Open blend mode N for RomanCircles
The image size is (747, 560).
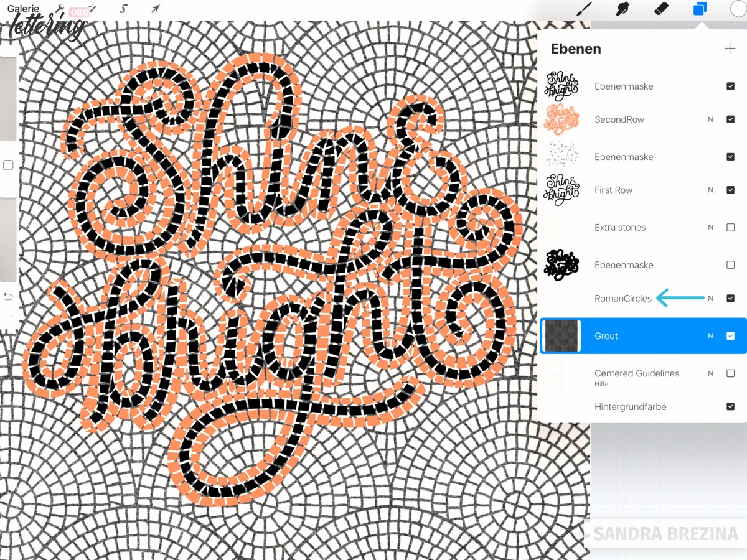click(710, 298)
